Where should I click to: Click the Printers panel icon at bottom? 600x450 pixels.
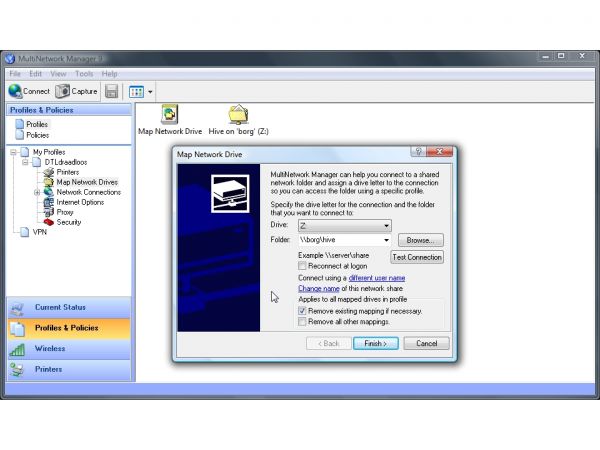click(x=18, y=370)
